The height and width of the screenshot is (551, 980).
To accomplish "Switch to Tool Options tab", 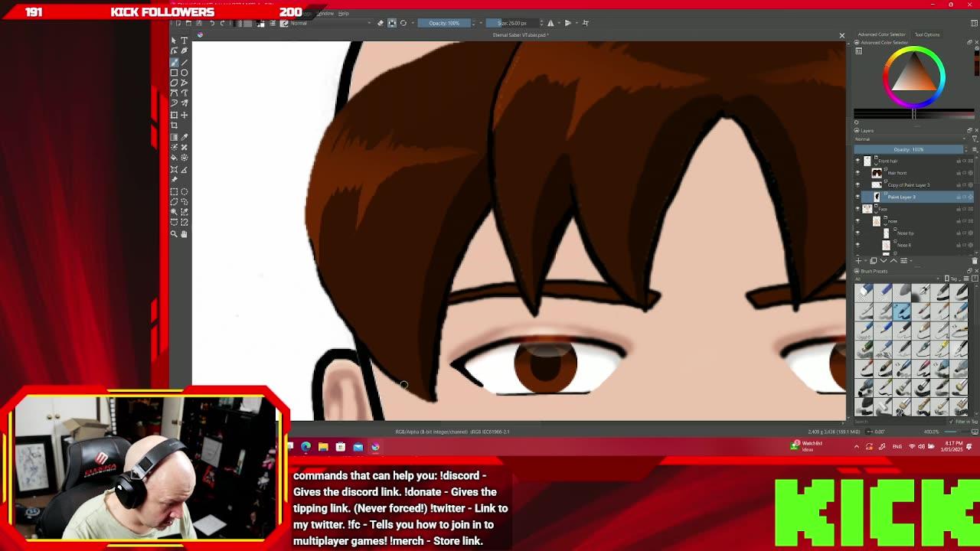I will 926,34.
